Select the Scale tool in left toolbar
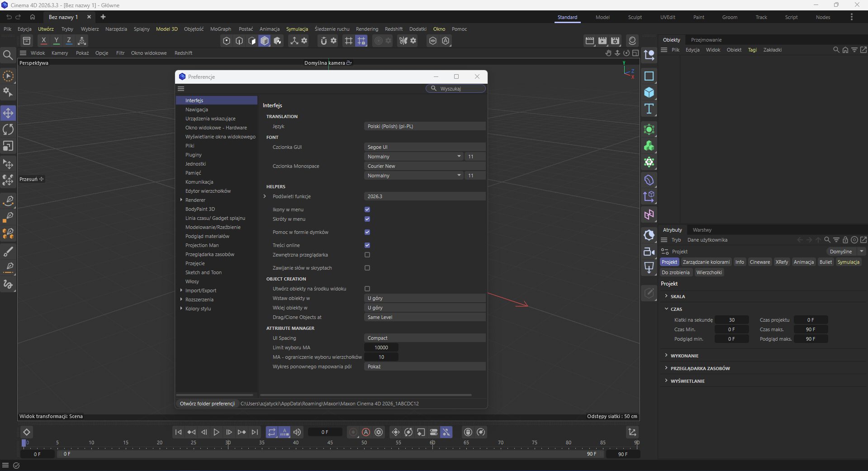868x471 pixels. (8, 146)
